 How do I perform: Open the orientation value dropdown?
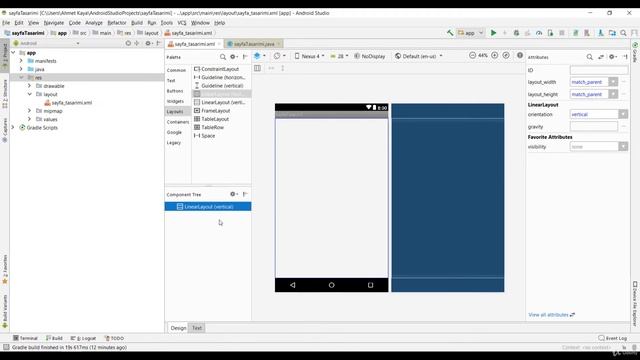pyautogui.click(x=623, y=114)
